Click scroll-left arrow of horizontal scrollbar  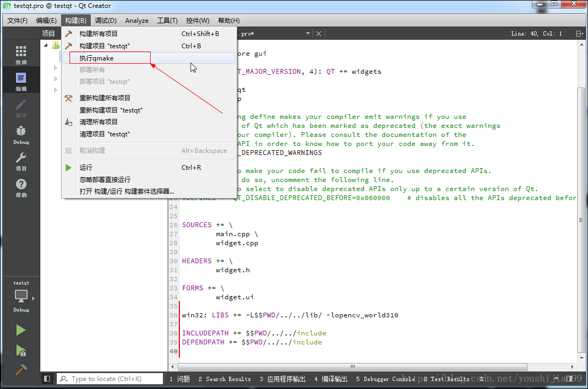(172, 367)
